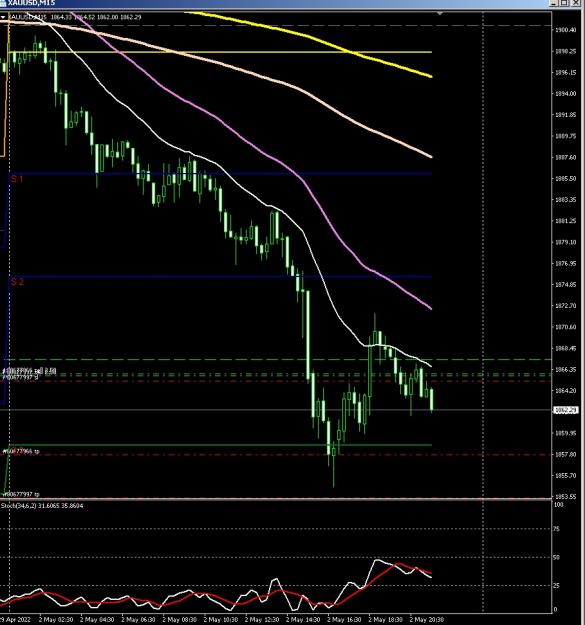Viewport: 585px width, 625px height.
Task: Maximize the XAUUSD,M15 chart window
Action: tap(564, 3)
